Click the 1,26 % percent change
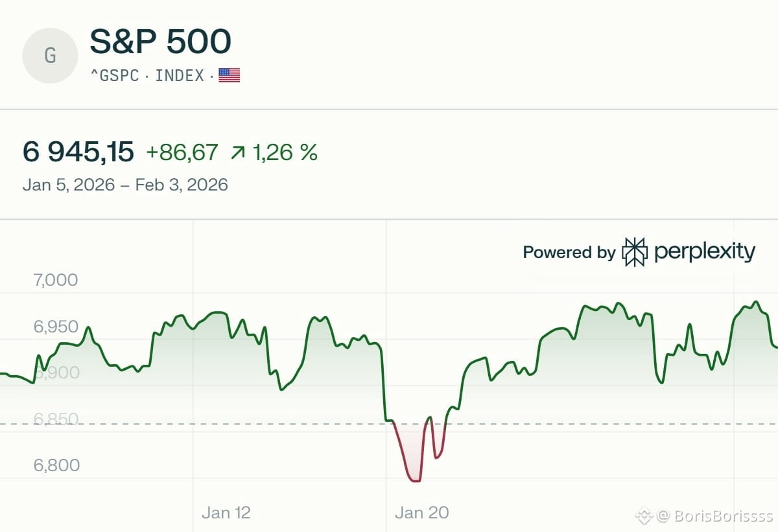The image size is (778, 532). 285,152
